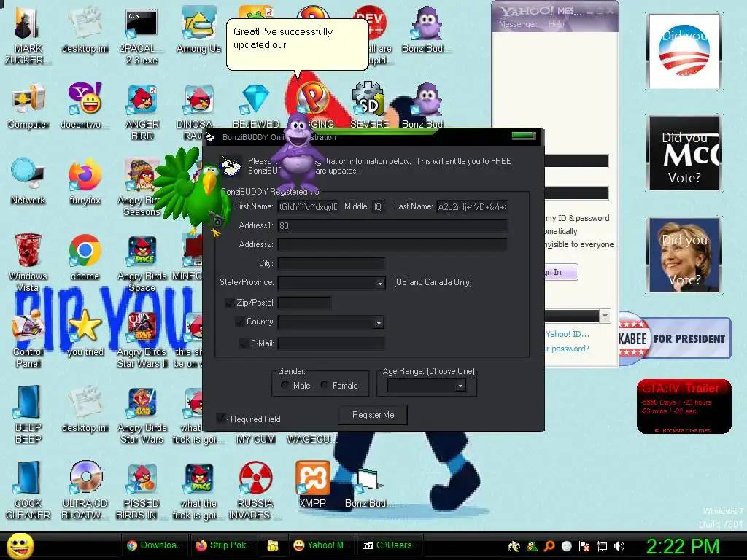Click the Middle initial field

point(379,206)
